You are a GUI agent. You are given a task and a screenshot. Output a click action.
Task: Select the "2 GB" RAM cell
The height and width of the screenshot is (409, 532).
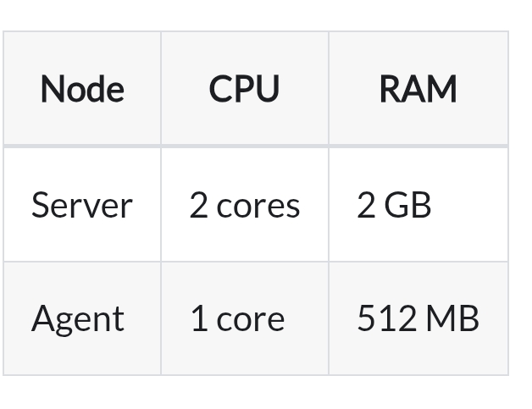394,205
